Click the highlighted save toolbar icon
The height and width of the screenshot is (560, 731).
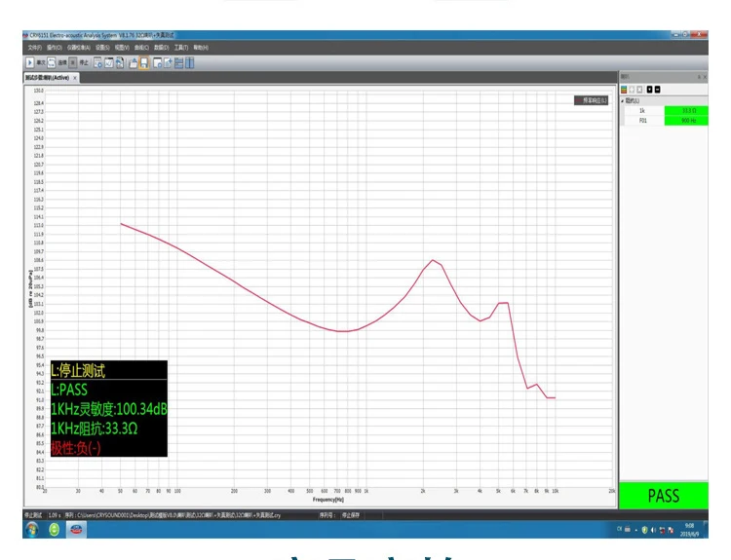pyautogui.click(x=144, y=63)
